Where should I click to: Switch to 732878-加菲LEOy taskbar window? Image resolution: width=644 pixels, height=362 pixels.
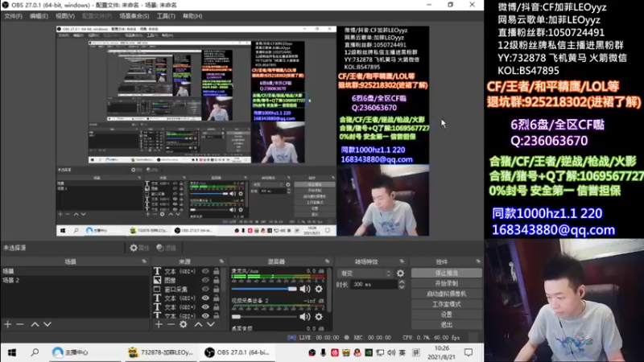[x=160, y=352]
